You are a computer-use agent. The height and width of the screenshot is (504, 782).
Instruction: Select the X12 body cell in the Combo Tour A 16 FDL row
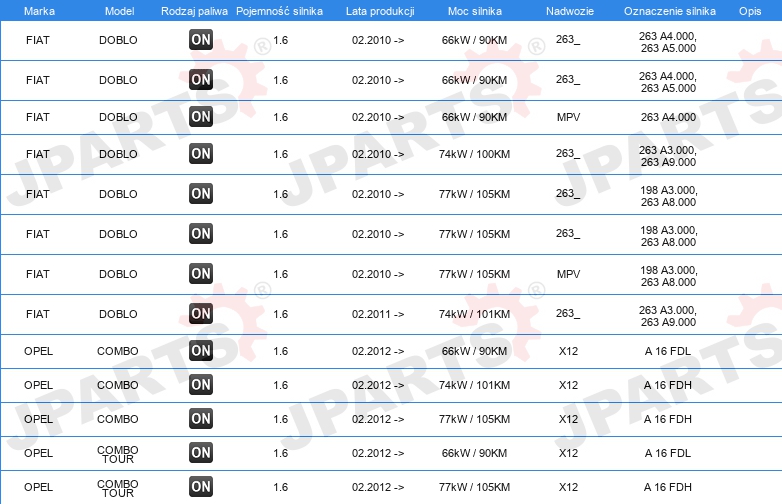click(x=569, y=453)
